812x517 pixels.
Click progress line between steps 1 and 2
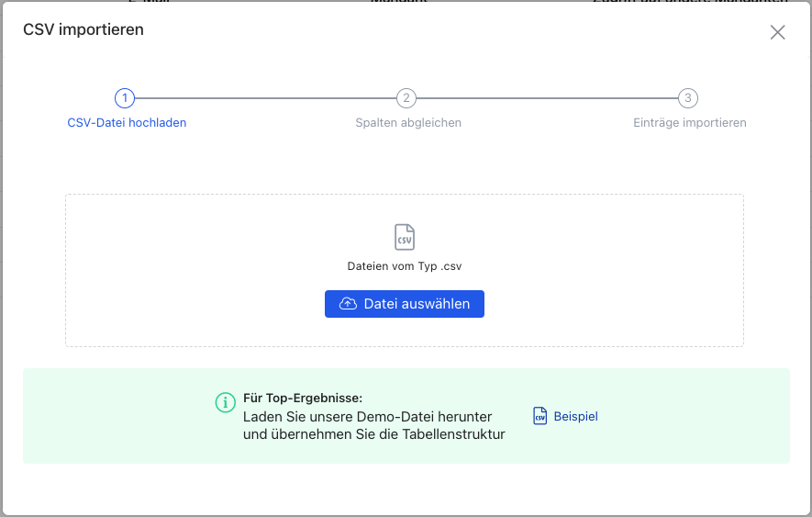coord(264,98)
